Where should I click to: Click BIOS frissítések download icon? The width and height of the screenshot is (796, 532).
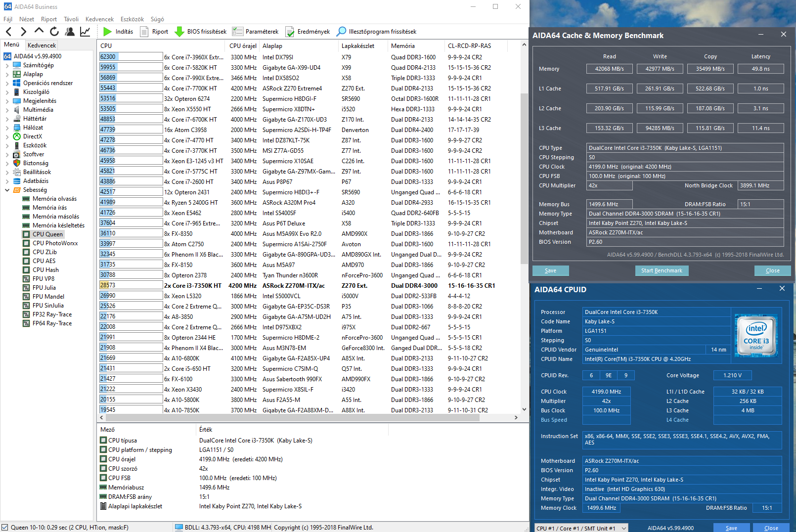(x=179, y=32)
